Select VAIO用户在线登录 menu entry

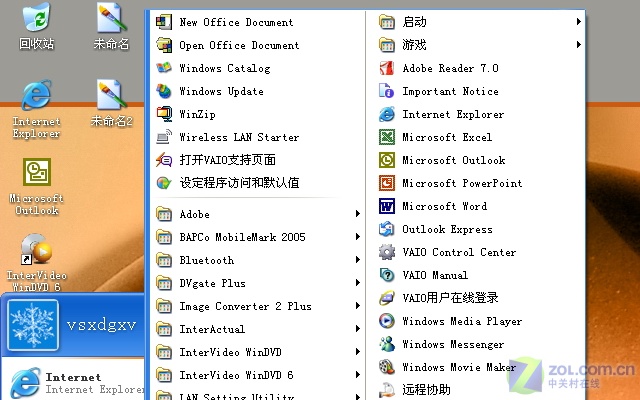(476, 298)
